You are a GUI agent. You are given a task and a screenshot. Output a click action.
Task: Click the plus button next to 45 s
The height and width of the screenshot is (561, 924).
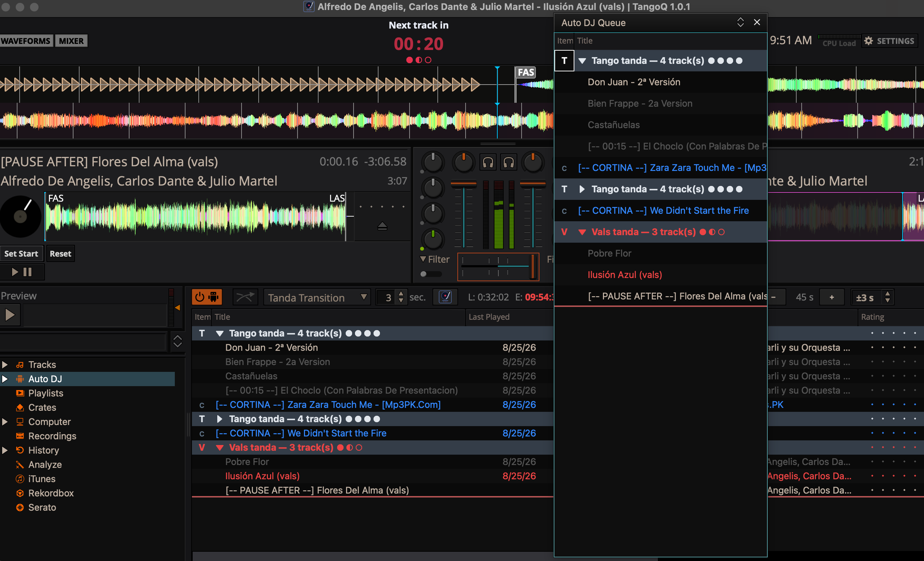pyautogui.click(x=832, y=297)
